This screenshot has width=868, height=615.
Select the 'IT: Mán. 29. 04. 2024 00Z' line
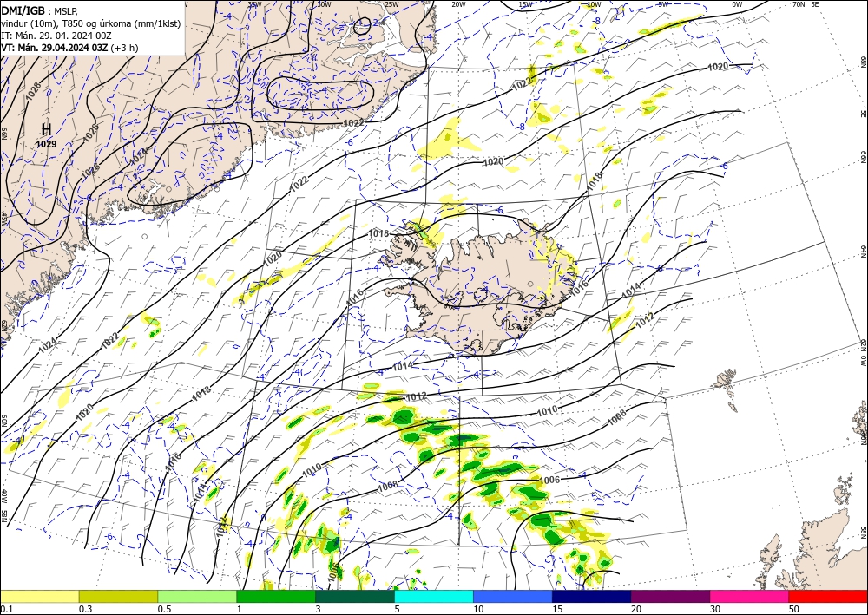(x=56, y=36)
